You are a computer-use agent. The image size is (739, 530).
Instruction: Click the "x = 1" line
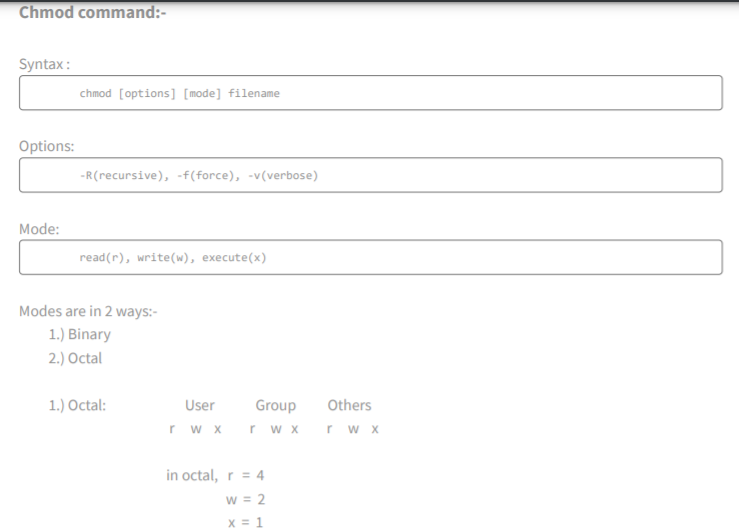[245, 521]
